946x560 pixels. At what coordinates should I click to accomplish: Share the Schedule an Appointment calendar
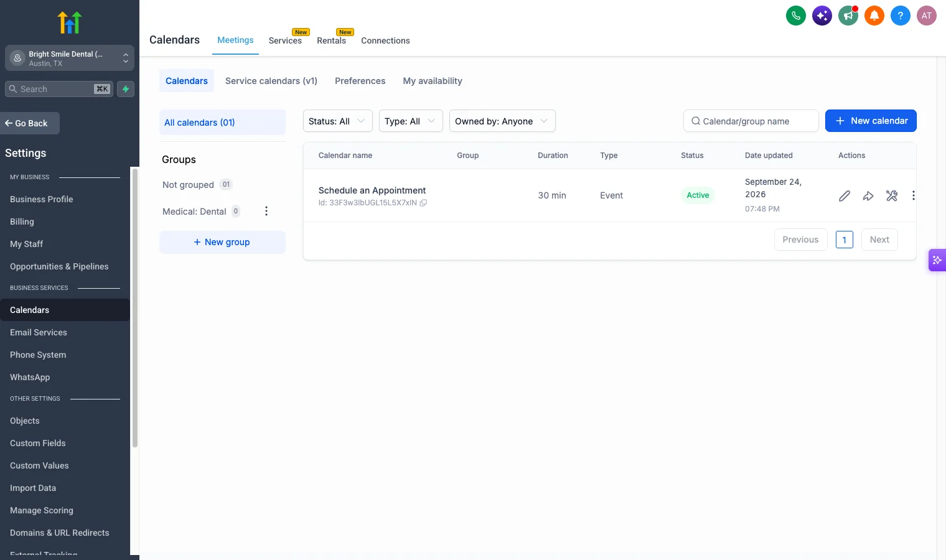(x=868, y=196)
